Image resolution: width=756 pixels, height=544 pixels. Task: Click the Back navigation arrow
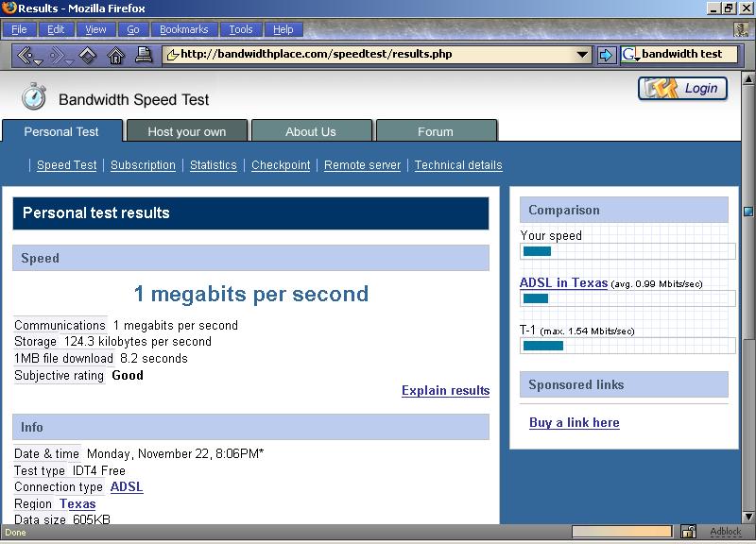click(25, 56)
